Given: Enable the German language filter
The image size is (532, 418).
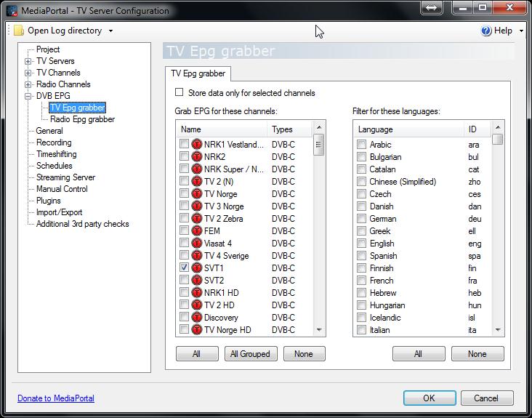Looking at the screenshot, I should coord(362,219).
